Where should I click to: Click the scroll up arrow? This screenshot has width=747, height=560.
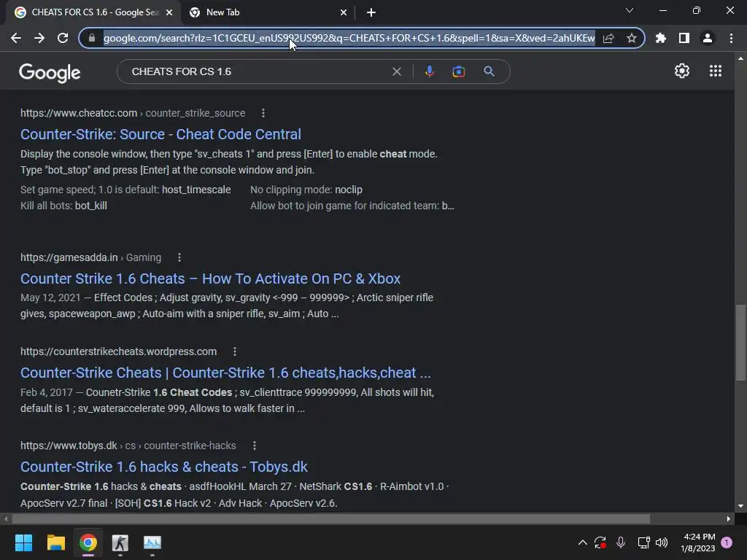point(740,58)
